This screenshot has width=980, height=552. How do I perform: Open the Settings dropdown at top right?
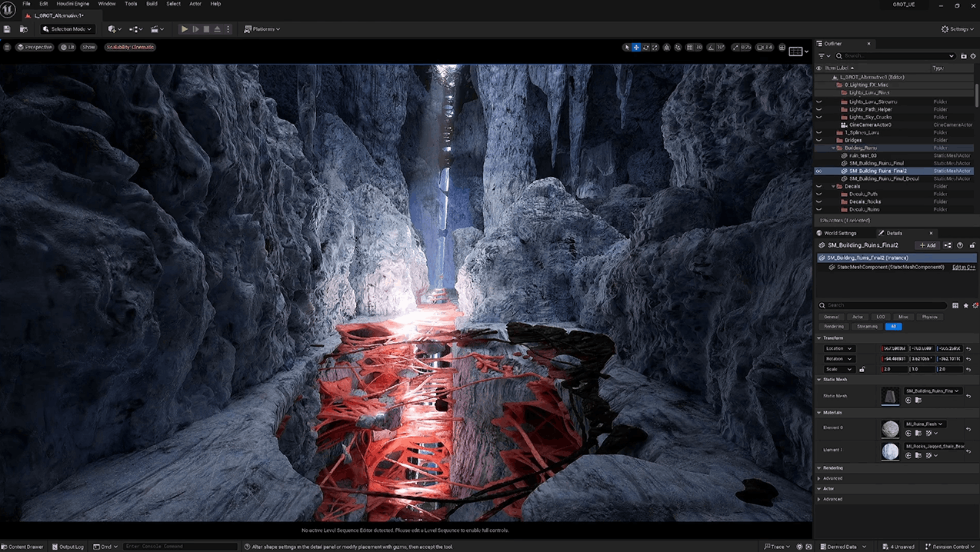coord(958,29)
